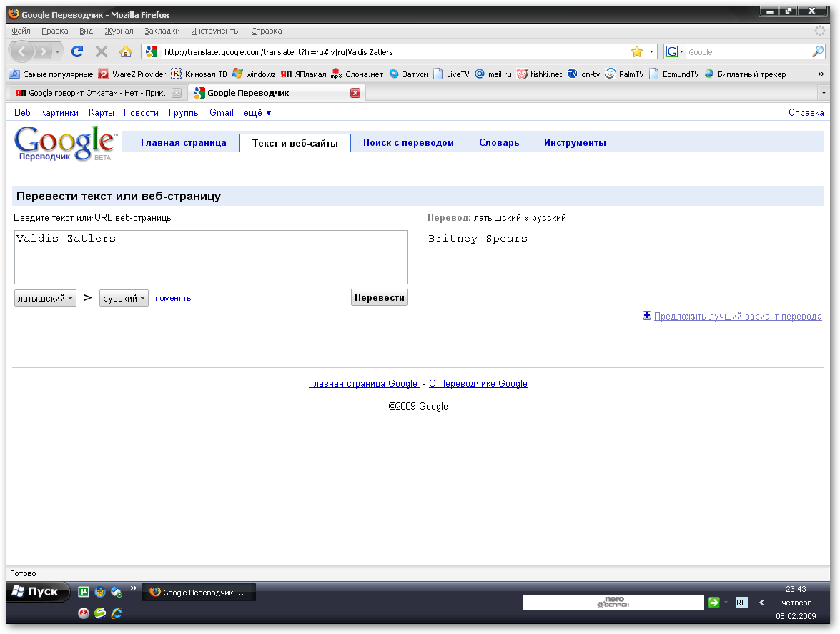Expand Предложить лучший вариант перевода
Screen dimensions: 840x634
tap(732, 316)
